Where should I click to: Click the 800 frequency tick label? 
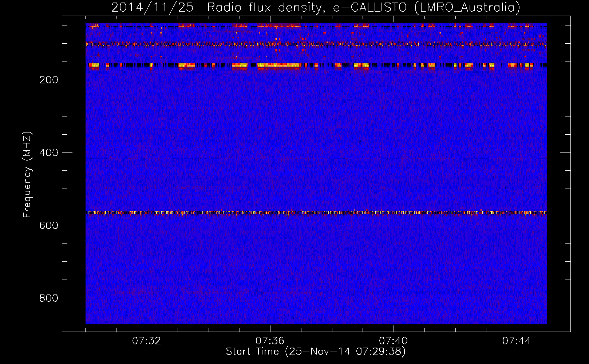(49, 298)
